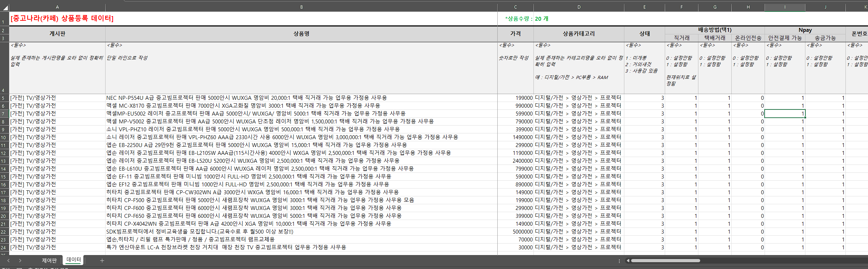Click the horizontal scrollbar left arrow
This screenshot has width=868, height=269.
[x=628, y=261]
